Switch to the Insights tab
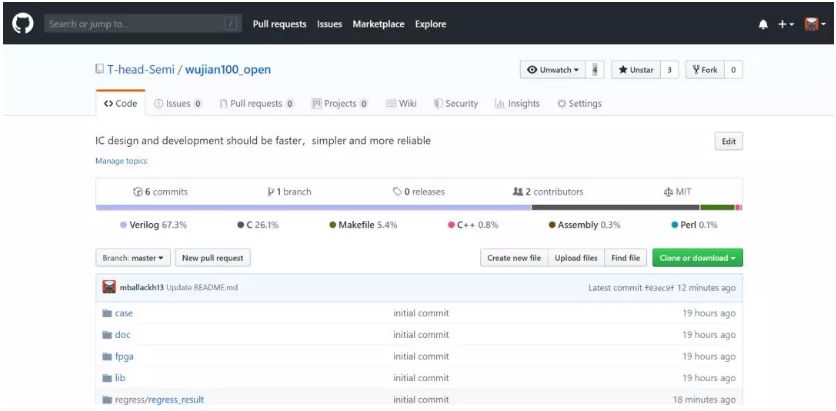Image resolution: width=836 pixels, height=411 pixels. pos(517,103)
